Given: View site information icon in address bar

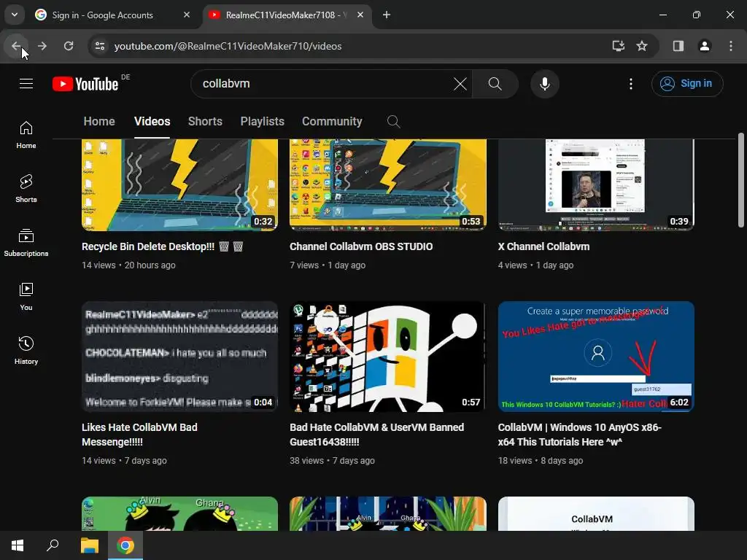Looking at the screenshot, I should point(99,46).
